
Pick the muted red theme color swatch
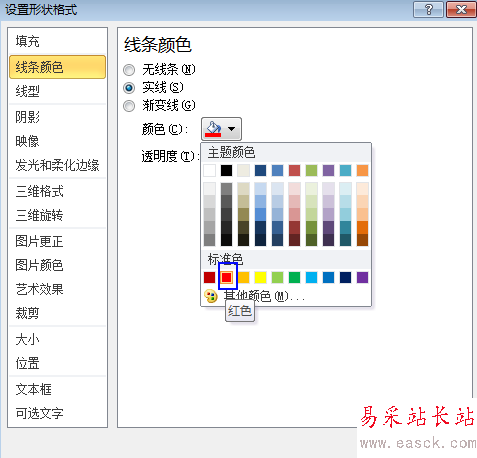[x=294, y=170]
